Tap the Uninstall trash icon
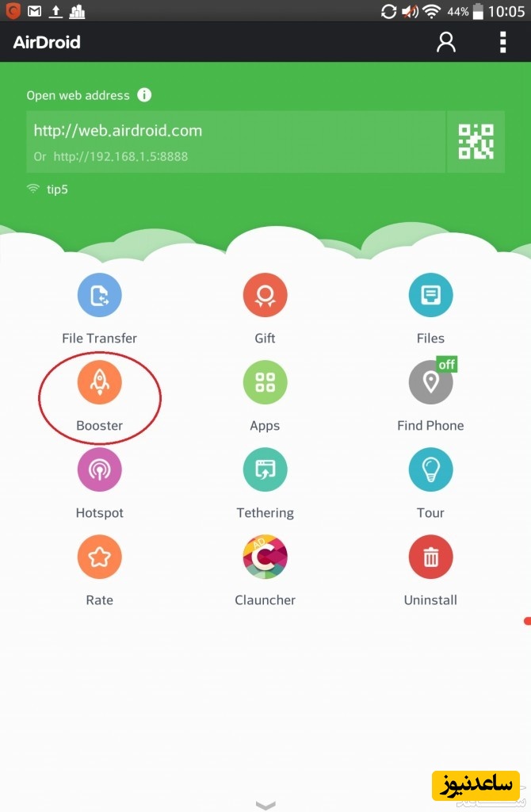 pos(430,557)
